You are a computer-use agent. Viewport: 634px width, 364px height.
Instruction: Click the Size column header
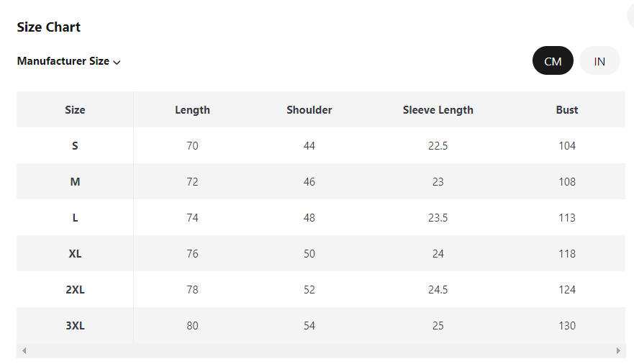(75, 110)
